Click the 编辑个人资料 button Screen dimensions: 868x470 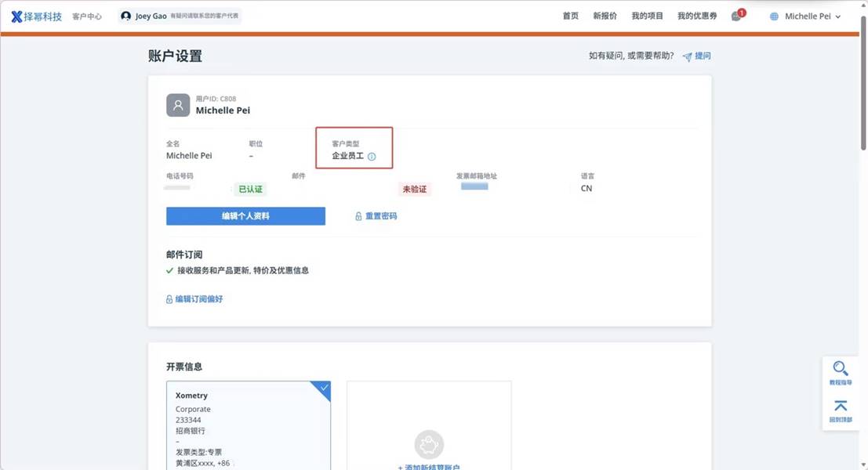coord(245,216)
